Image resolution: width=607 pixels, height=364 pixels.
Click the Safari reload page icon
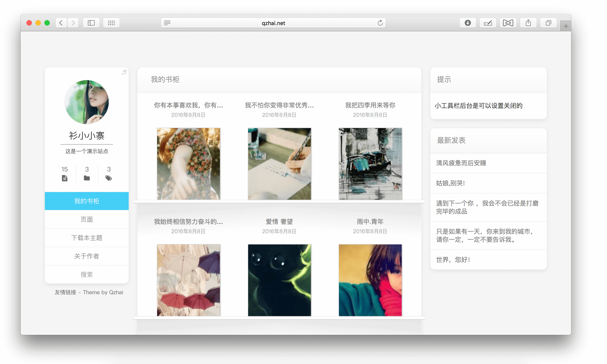[x=380, y=23]
